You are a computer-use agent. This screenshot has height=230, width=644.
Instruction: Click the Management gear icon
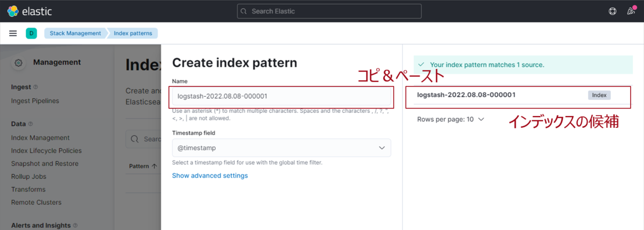pyautogui.click(x=19, y=63)
